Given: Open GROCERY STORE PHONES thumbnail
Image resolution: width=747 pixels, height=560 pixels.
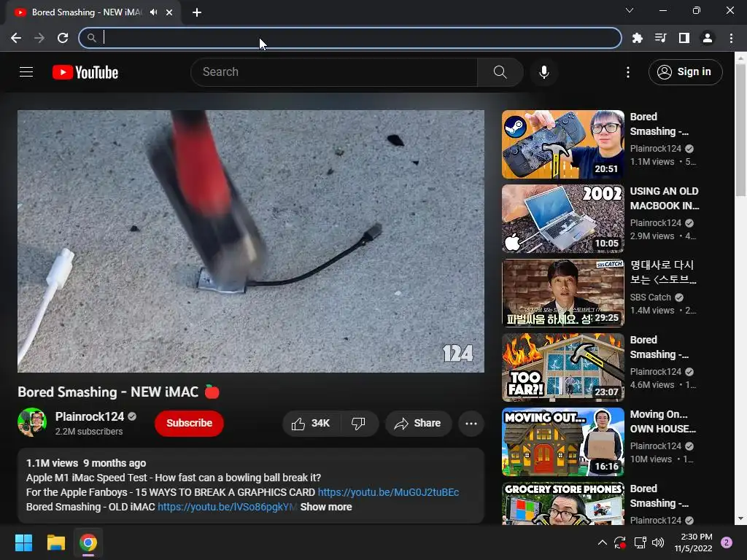Looking at the screenshot, I should pyautogui.click(x=562, y=503).
